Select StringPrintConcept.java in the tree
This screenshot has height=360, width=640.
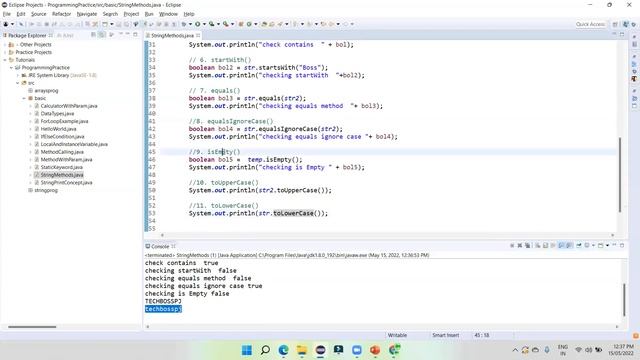point(66,182)
